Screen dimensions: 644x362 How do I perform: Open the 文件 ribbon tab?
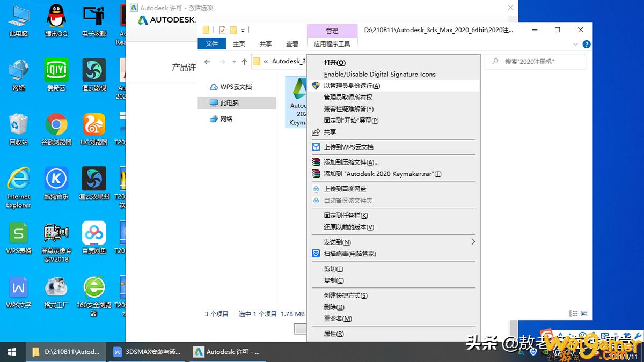click(x=211, y=44)
